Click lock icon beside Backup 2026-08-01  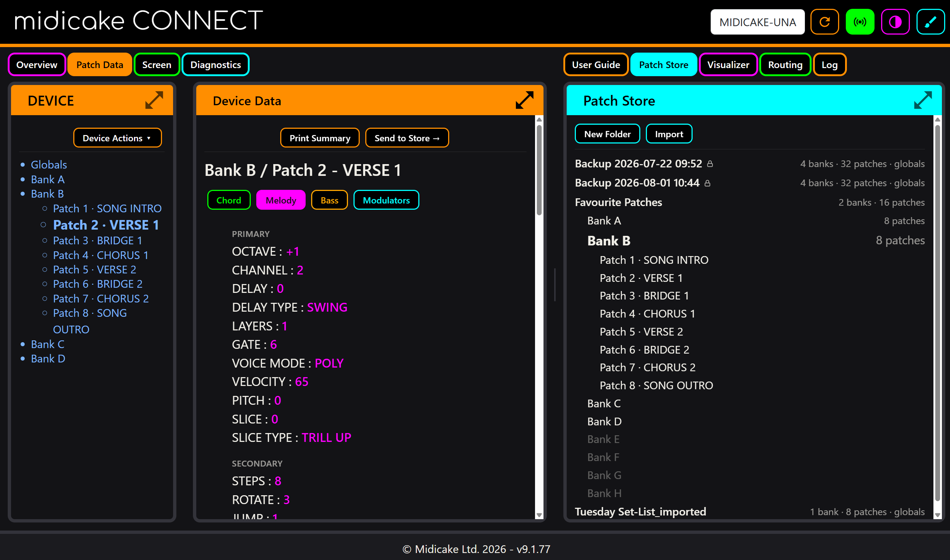tap(708, 183)
